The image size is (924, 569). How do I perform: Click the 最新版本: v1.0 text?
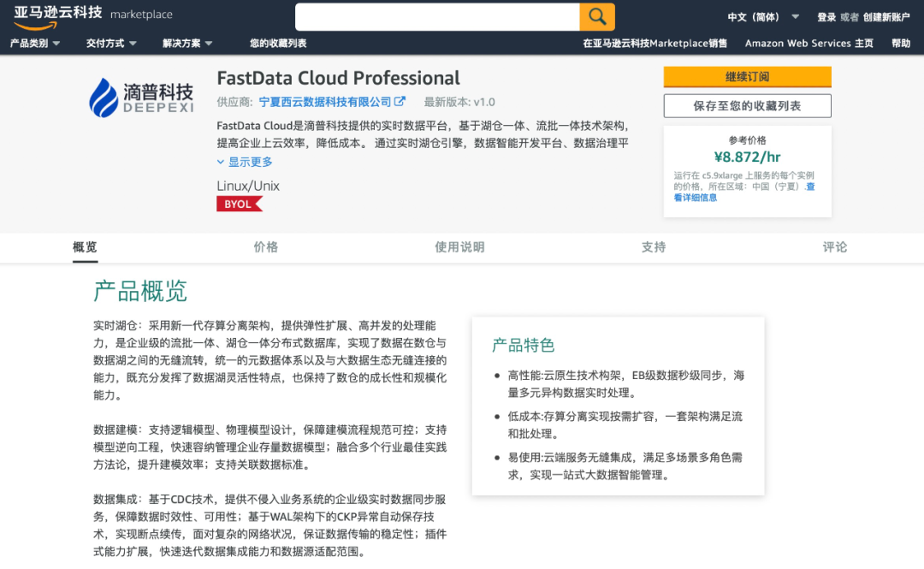coord(459,102)
